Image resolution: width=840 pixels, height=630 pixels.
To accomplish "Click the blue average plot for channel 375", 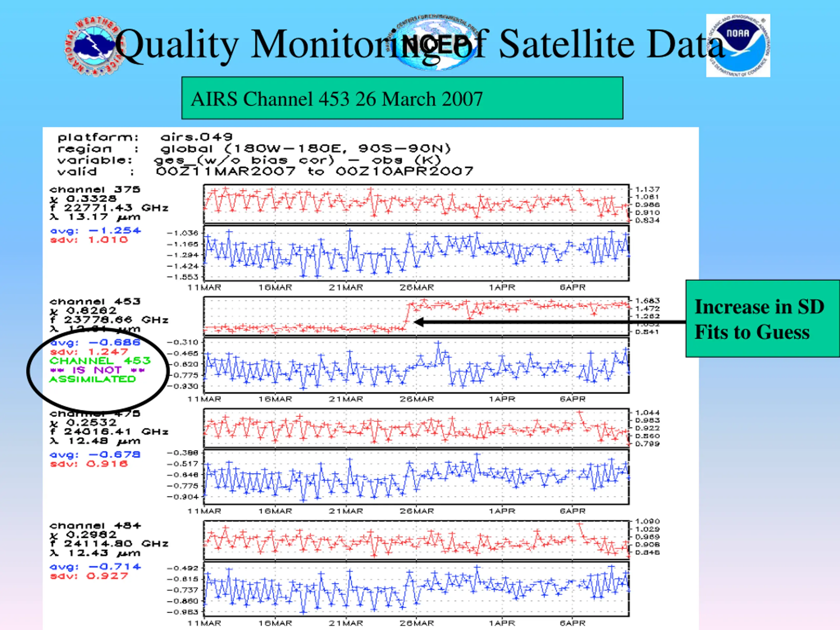I will point(416,253).
